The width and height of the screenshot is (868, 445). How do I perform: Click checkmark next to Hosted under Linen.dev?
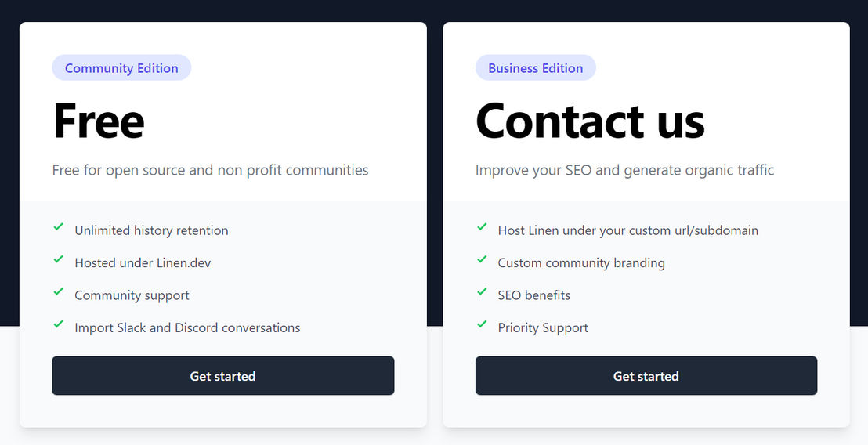(58, 259)
